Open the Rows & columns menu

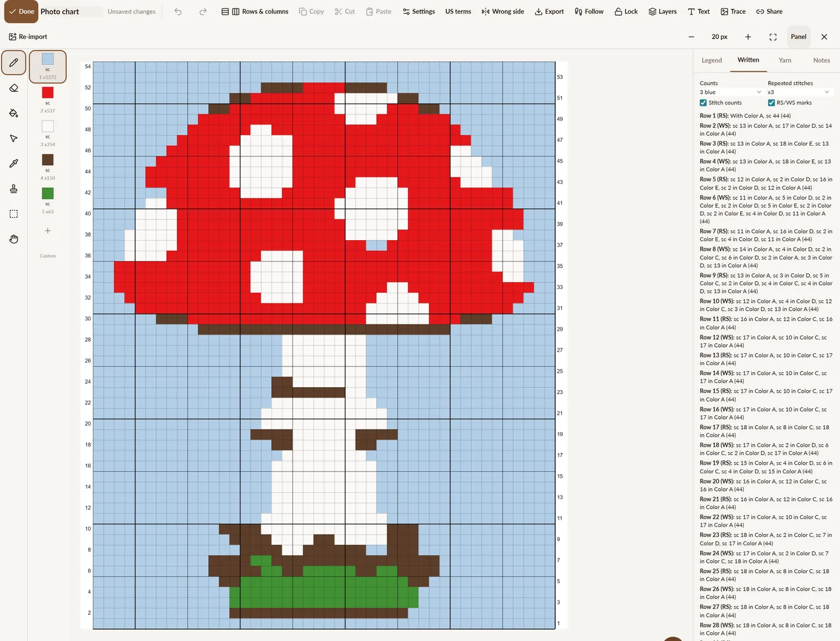[x=255, y=11]
